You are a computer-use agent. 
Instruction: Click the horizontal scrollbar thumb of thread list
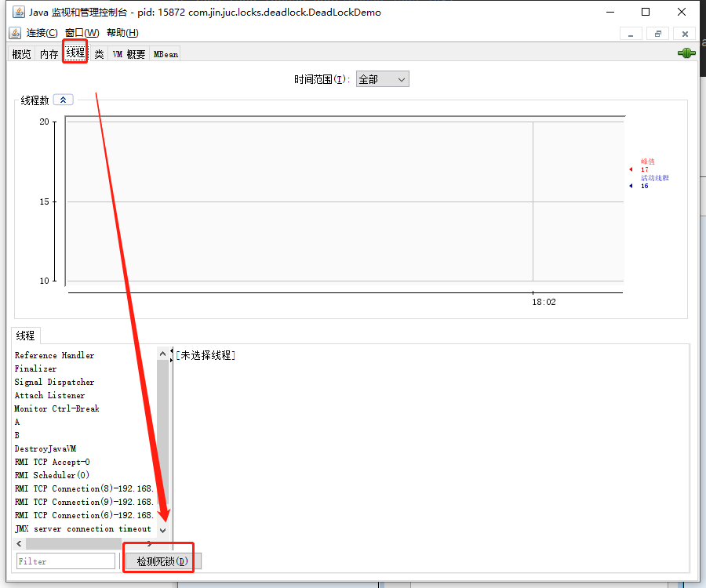(x=74, y=543)
